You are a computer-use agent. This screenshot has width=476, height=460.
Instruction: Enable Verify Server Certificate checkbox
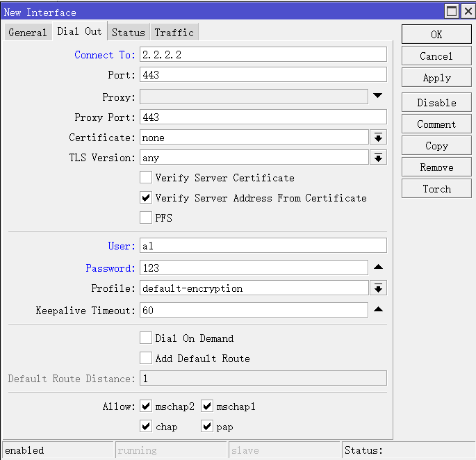pos(146,178)
